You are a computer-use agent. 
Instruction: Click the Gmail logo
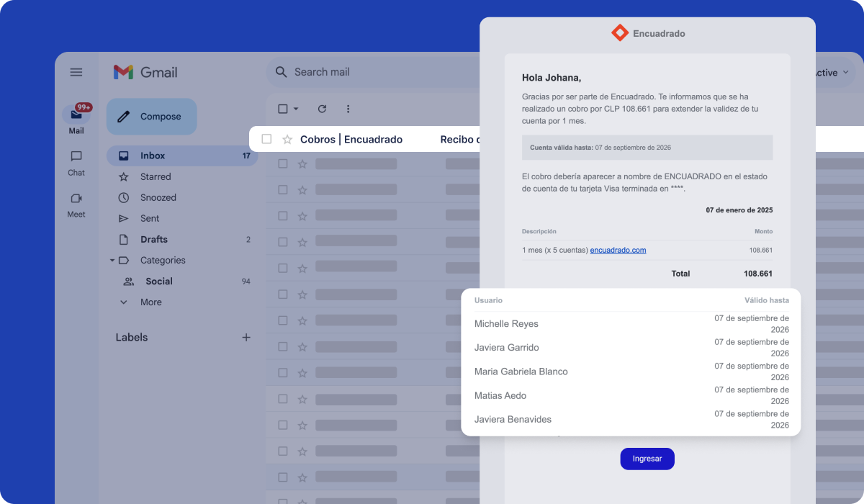145,72
